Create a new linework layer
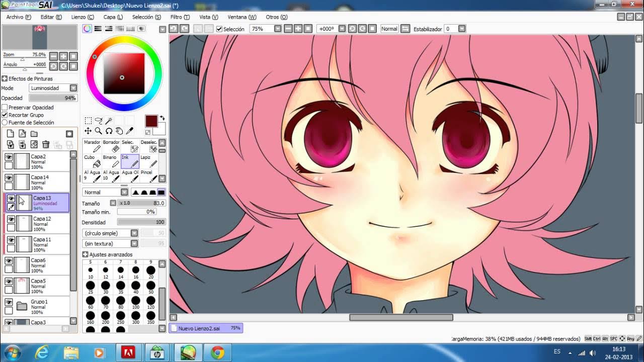644x362 pixels. [22, 134]
